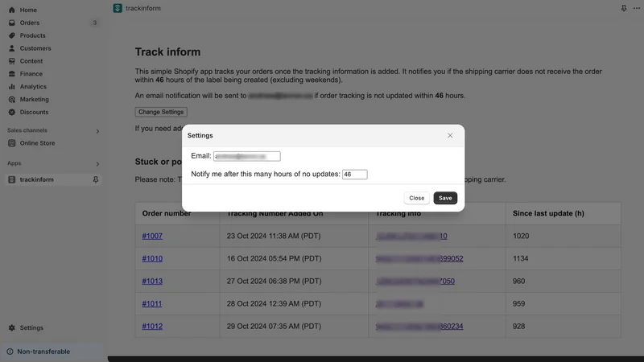
Task: Click the hours value 928
Action: (x=518, y=327)
